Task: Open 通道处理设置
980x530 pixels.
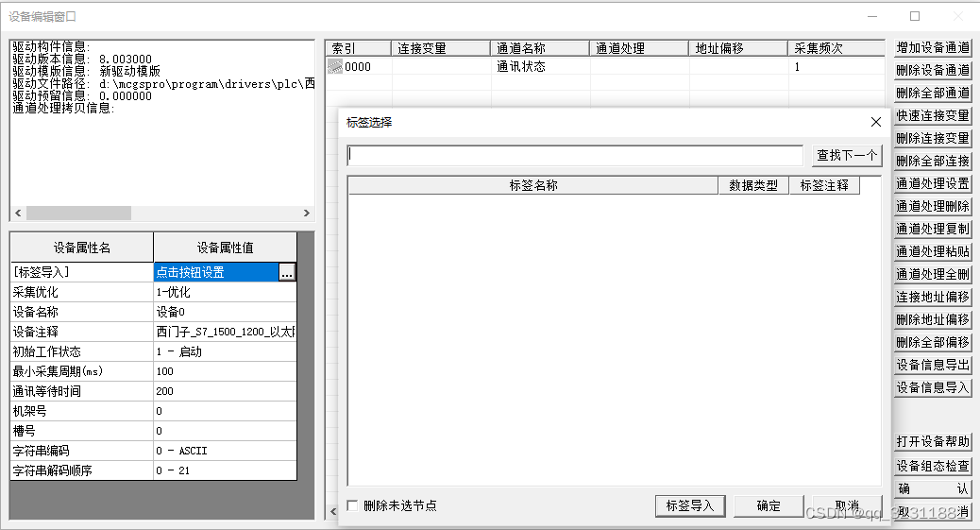Action: coord(933,183)
